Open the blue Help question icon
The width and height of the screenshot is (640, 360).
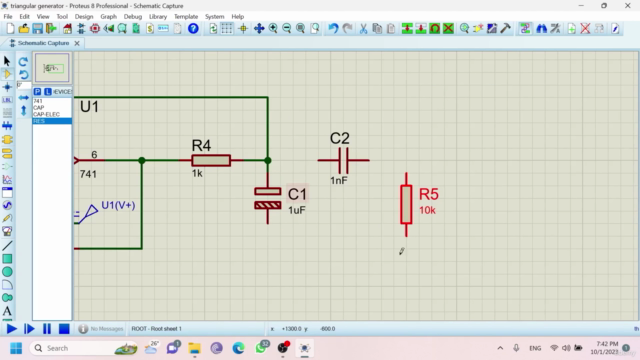(x=193, y=28)
